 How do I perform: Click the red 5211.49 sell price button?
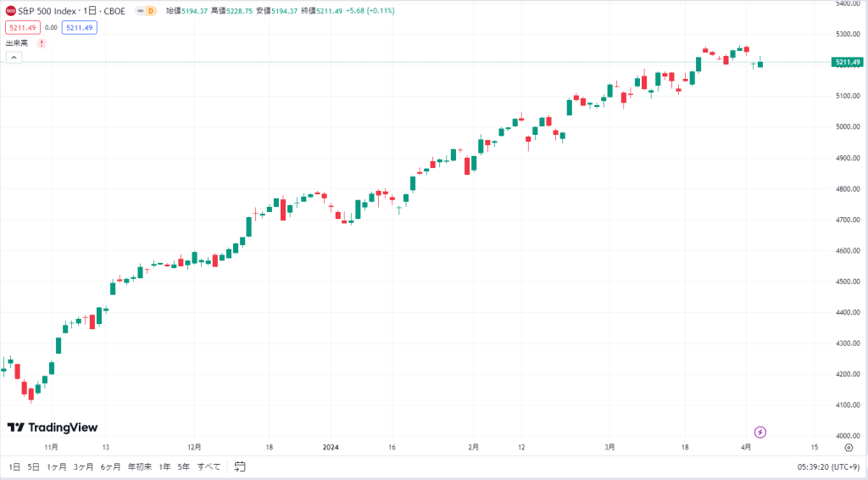point(23,28)
